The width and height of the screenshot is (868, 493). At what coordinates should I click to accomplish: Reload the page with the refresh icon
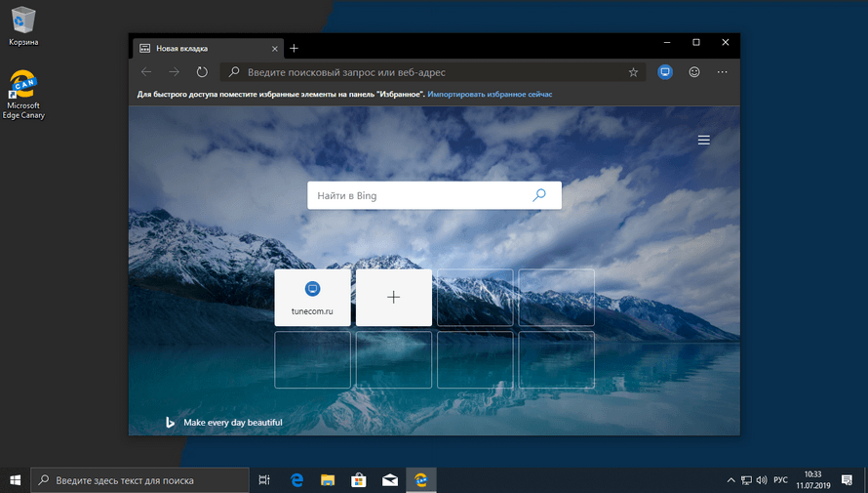pyautogui.click(x=202, y=72)
